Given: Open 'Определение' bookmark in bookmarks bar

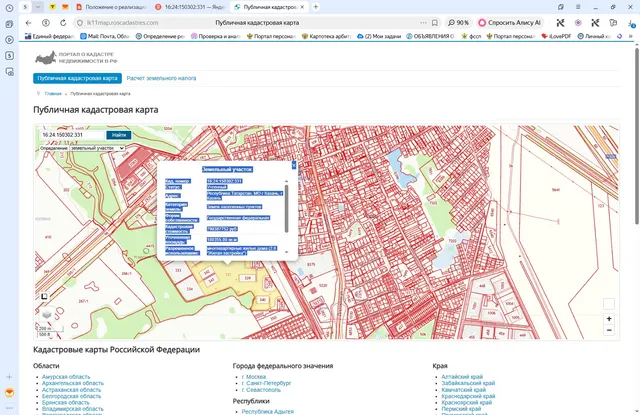Looking at the screenshot, I should [x=160, y=36].
